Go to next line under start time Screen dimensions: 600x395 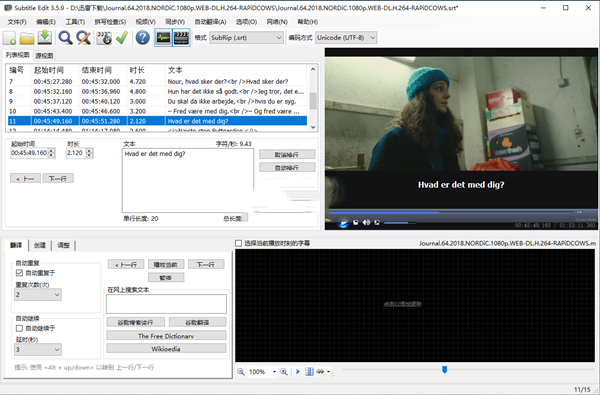(x=58, y=178)
